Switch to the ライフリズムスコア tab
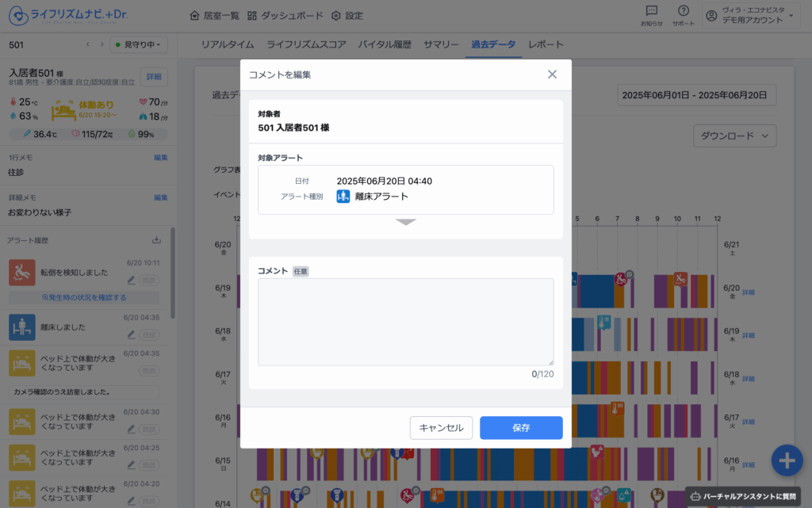The width and height of the screenshot is (812, 508). tap(306, 44)
